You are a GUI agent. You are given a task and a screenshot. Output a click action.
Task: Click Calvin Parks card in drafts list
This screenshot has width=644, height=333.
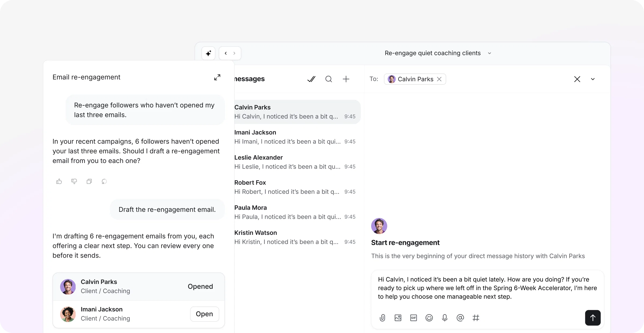point(139,287)
